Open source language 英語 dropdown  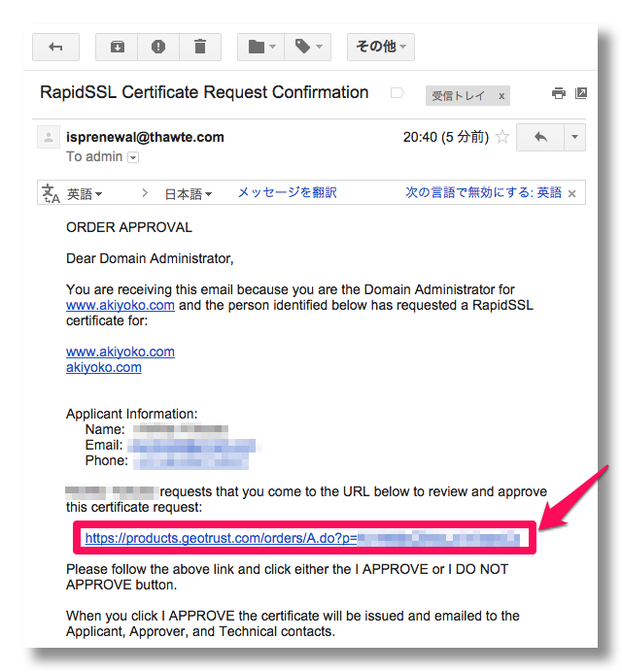coord(85,194)
